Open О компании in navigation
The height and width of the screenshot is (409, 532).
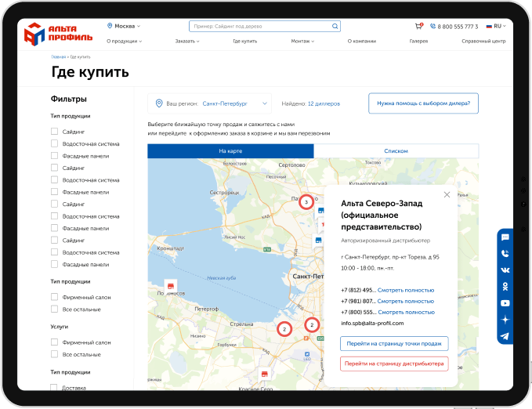pos(362,41)
